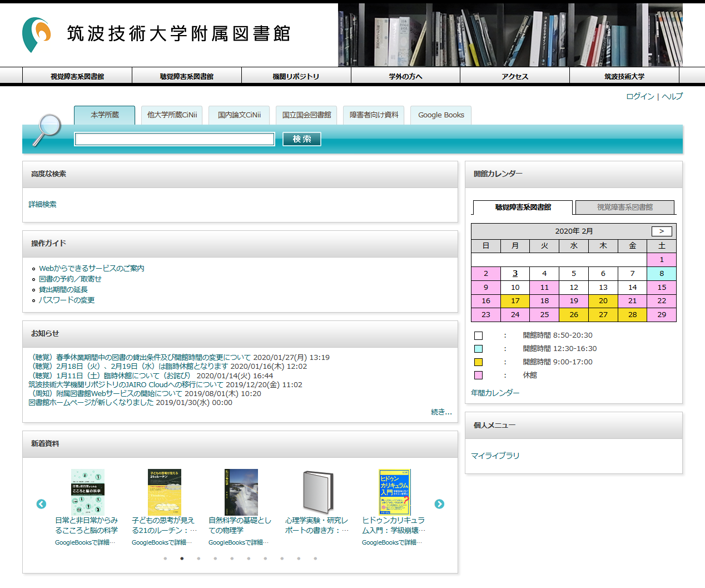Click pink legend swatch for 休館

coord(478,375)
